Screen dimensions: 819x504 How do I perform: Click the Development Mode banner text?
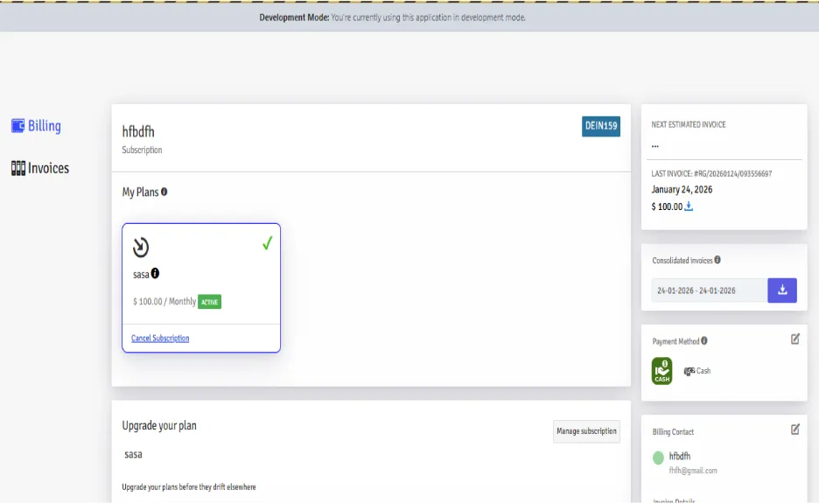tap(392, 17)
